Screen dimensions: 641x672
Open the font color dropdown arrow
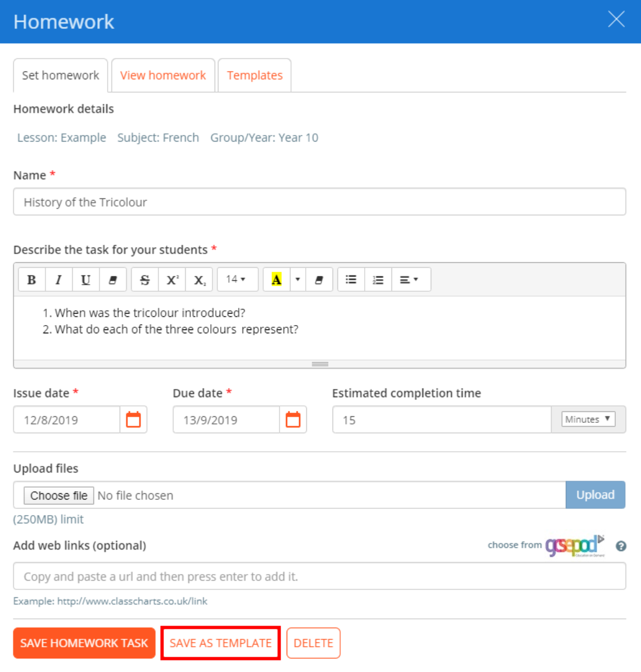coord(297,279)
